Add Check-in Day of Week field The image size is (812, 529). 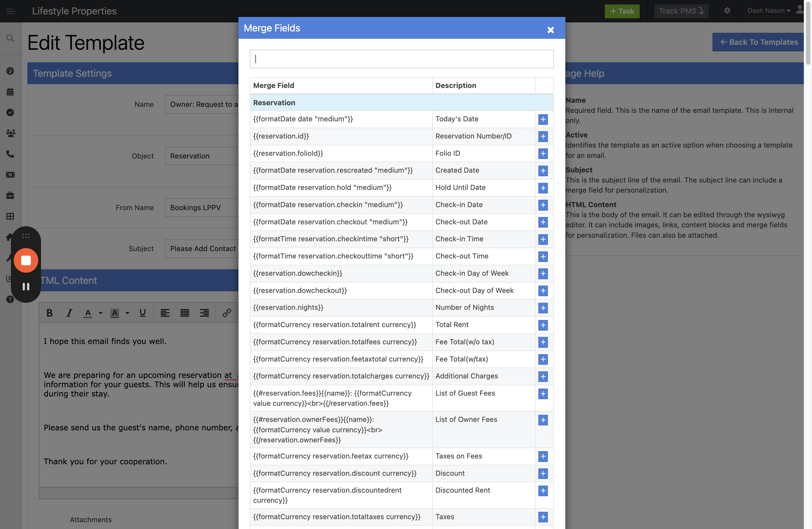point(543,274)
